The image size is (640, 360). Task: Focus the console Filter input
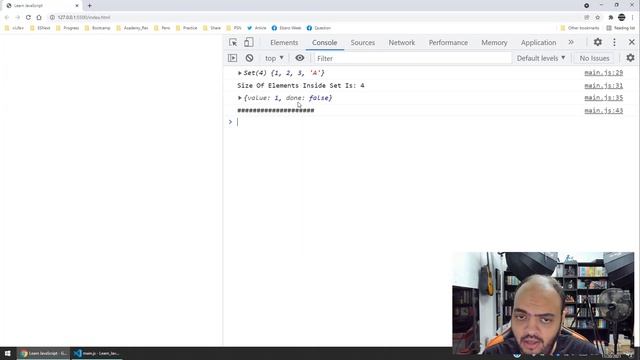click(x=412, y=58)
